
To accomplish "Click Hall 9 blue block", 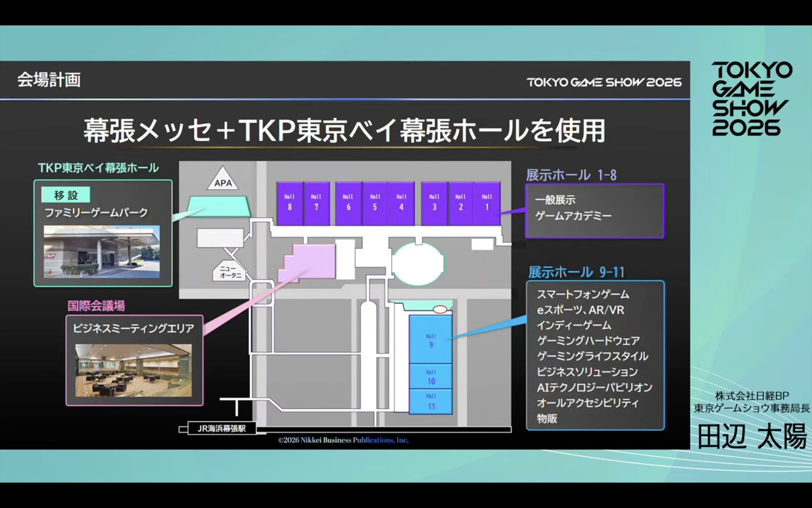I will coord(431,340).
